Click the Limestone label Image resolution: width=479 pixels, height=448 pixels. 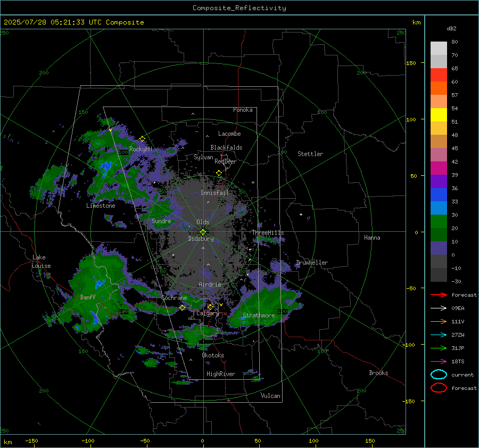point(101,206)
